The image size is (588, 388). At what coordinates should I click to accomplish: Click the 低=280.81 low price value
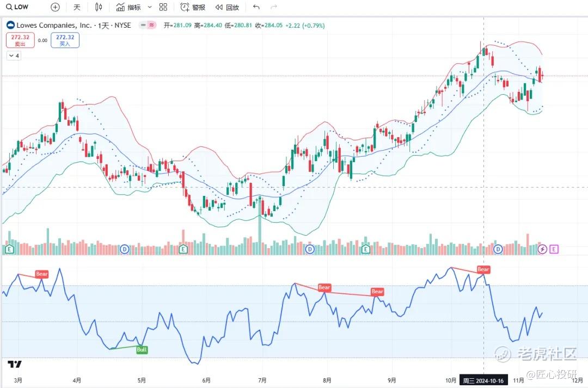(x=238, y=26)
